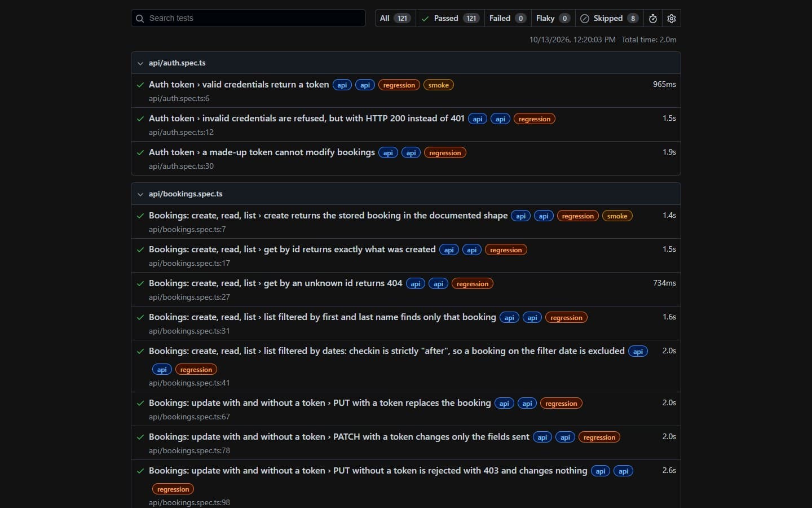Click file path api/bookings.spec.ts:27
812x508 pixels.
coord(189,297)
